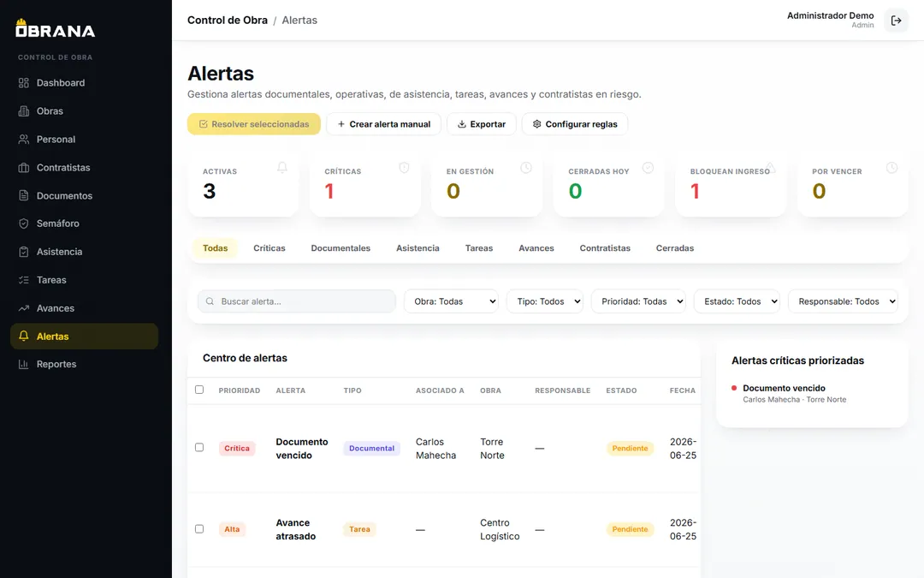This screenshot has width=924, height=578.
Task: Click the Buscar alerta search field
Action: [296, 301]
